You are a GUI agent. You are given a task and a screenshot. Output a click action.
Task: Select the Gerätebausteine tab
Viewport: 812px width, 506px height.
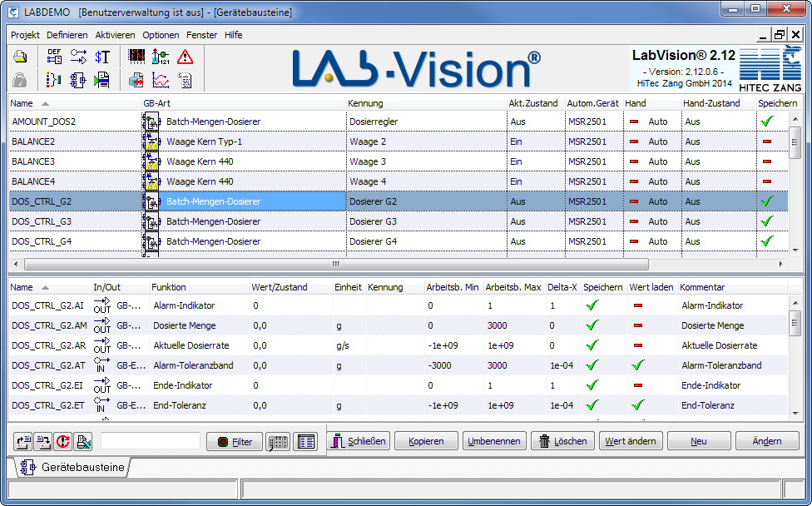[72, 467]
